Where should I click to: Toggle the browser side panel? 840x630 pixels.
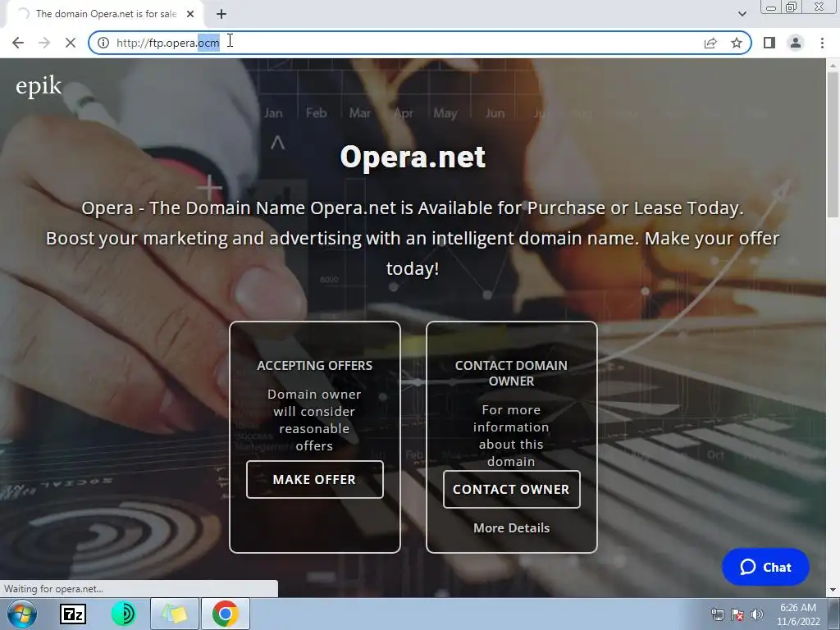point(769,43)
